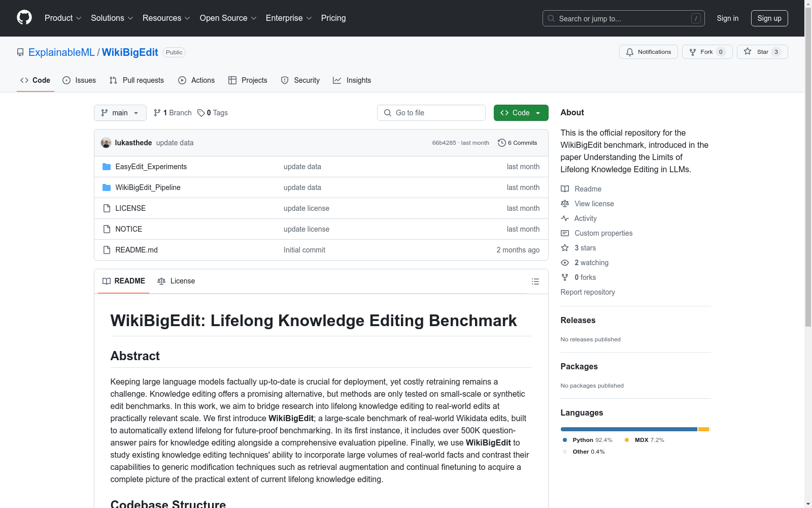Show the License tab in README panel
The width and height of the screenshot is (812, 508).
click(x=176, y=281)
